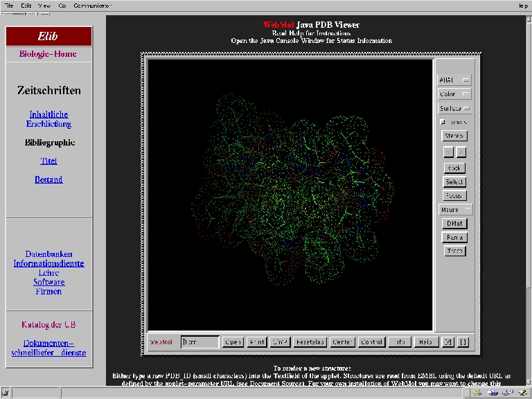Expand the Surface dropdown
The width and height of the screenshot is (532, 399).
(x=454, y=108)
